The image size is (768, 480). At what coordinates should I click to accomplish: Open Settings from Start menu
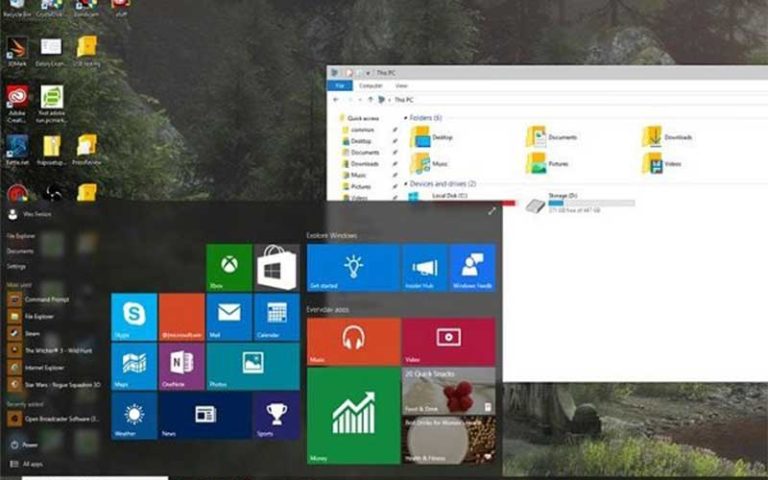[16, 266]
